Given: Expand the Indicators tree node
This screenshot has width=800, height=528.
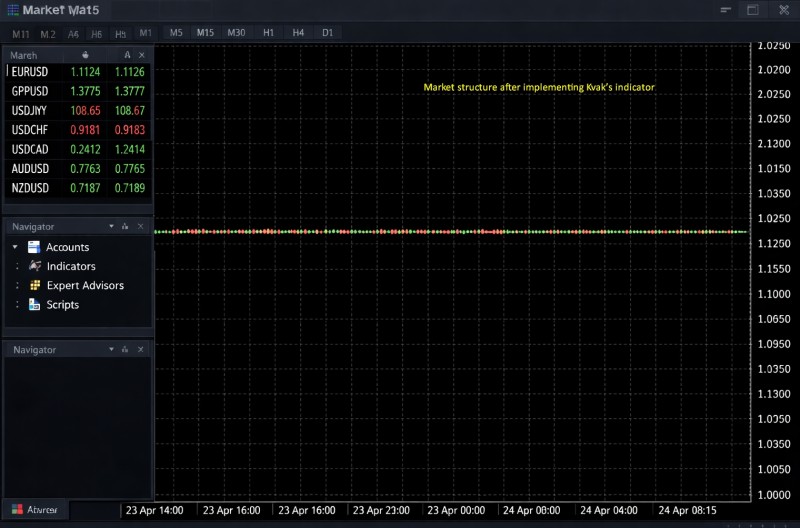Looking at the screenshot, I should click(17, 266).
